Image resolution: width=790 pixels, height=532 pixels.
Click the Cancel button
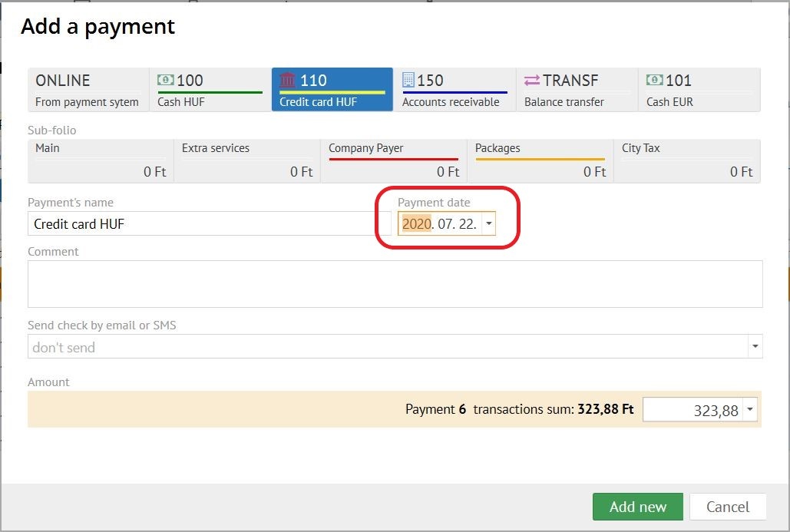click(728, 507)
